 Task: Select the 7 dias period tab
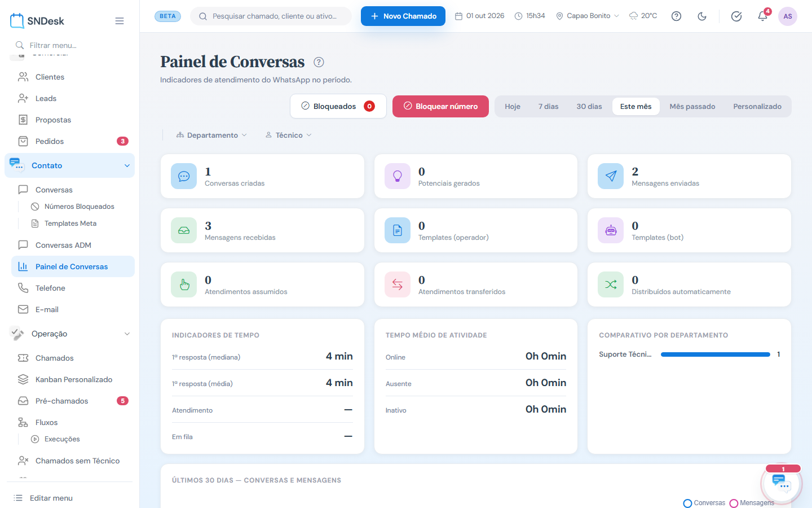pyautogui.click(x=548, y=106)
